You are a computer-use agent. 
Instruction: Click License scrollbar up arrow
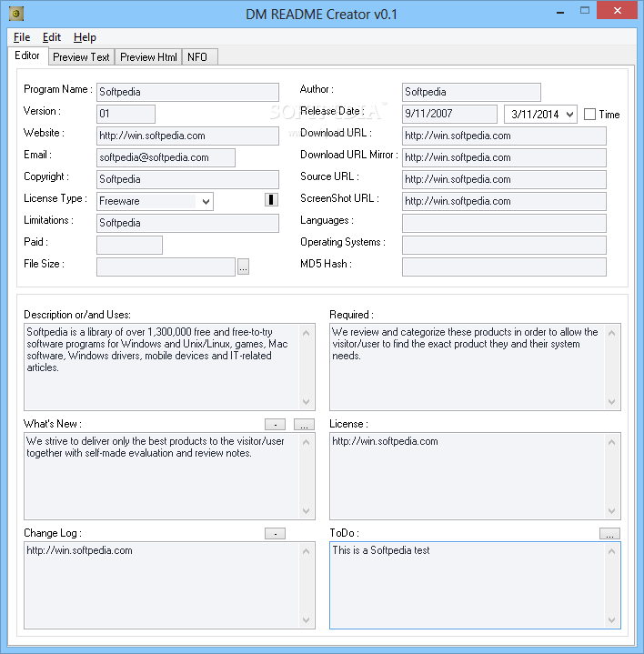[x=612, y=442]
